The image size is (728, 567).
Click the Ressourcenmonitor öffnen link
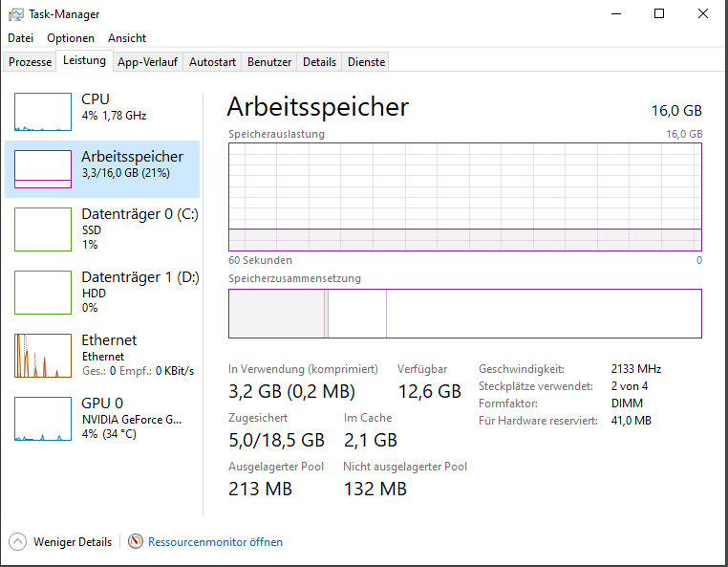point(215,542)
